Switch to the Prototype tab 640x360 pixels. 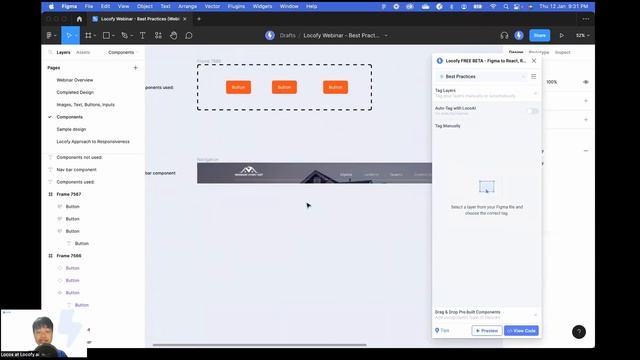539,52
